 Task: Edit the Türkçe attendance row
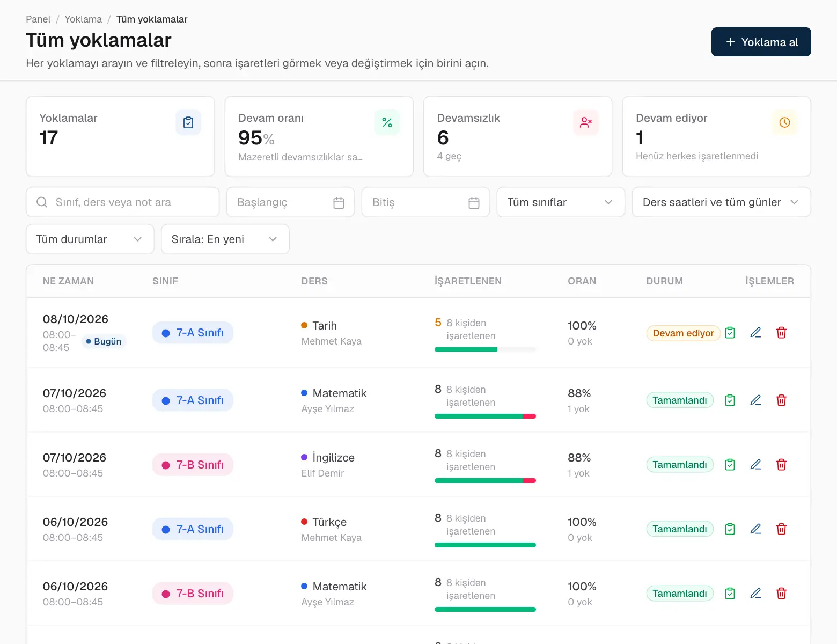(x=755, y=529)
